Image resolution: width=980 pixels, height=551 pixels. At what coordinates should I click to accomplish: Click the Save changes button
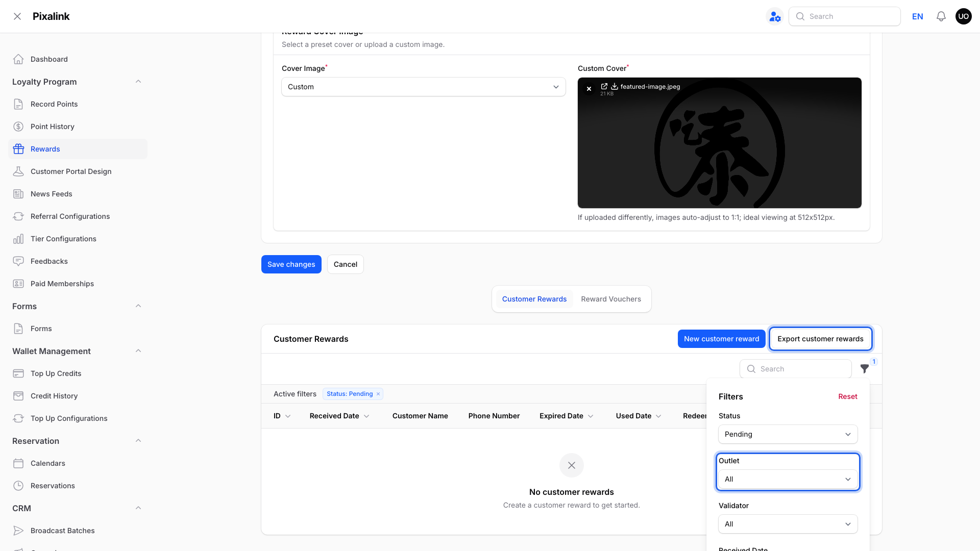[291, 264]
